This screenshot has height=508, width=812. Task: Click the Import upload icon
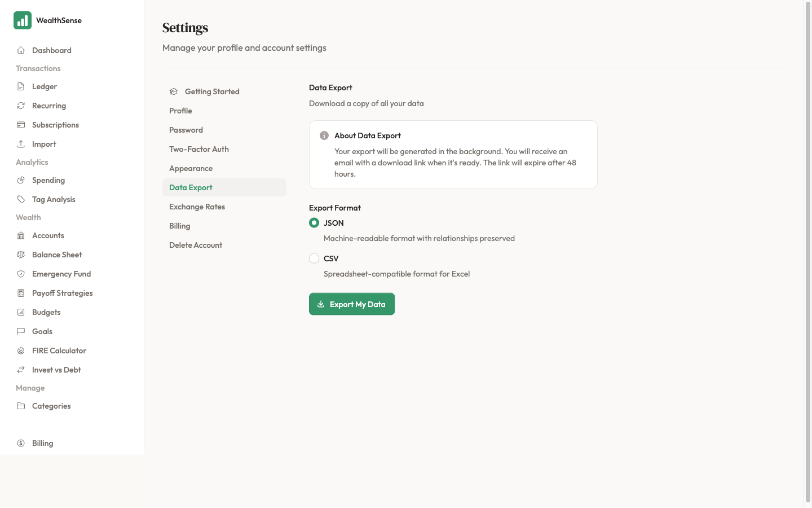(x=21, y=144)
